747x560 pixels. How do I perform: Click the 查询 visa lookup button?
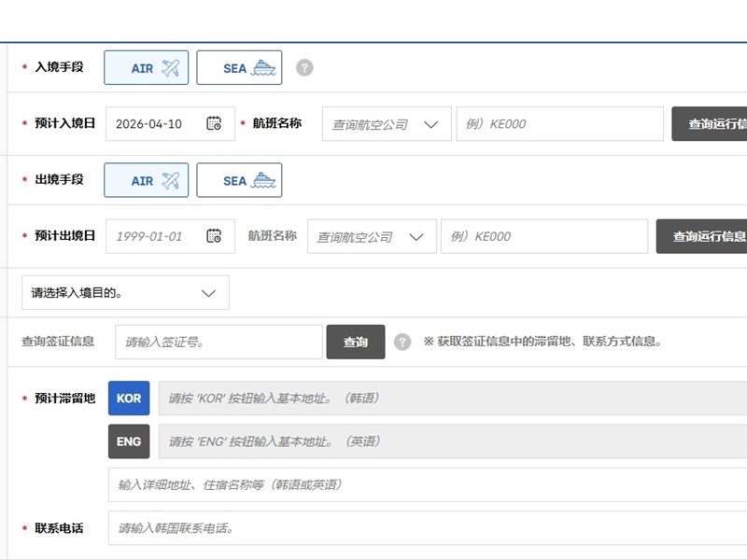point(356,343)
